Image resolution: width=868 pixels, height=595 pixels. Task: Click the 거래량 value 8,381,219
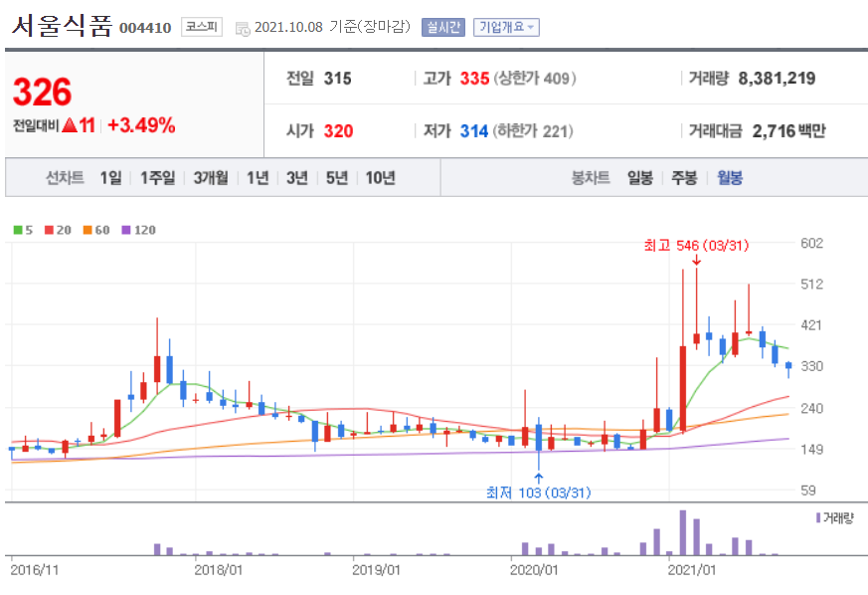coord(777,79)
